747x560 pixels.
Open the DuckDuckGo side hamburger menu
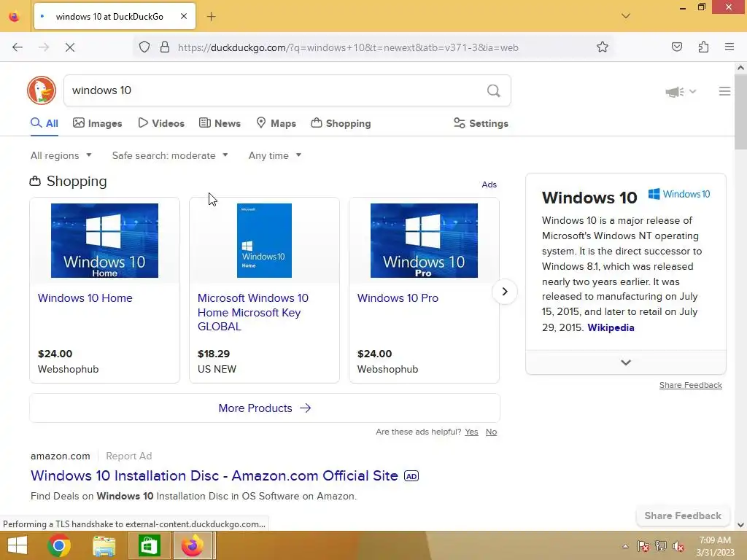coord(724,91)
